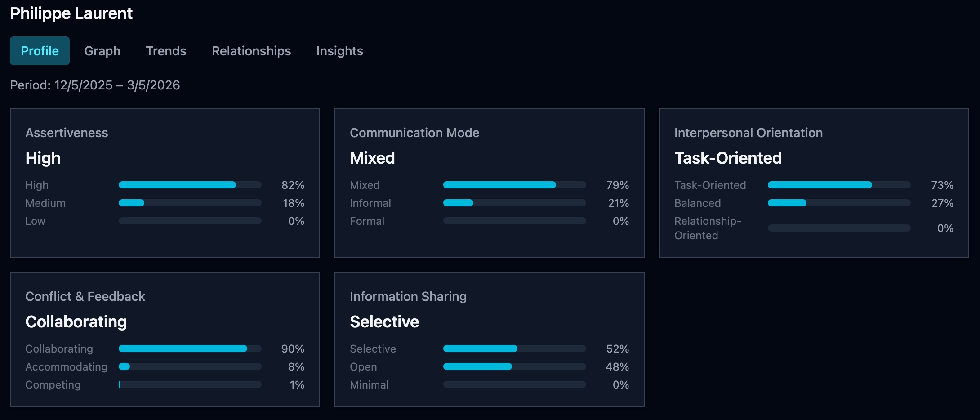Select the Relationship-Oriented label

pyautogui.click(x=708, y=228)
